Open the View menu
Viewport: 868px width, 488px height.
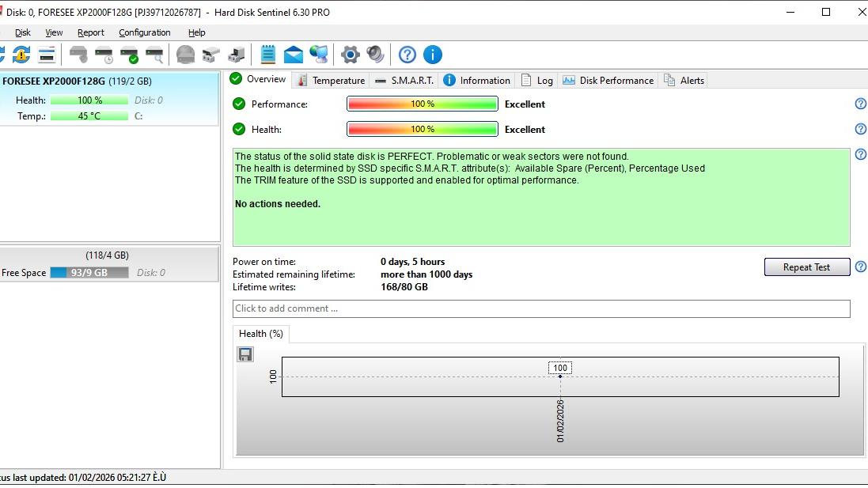coord(54,32)
